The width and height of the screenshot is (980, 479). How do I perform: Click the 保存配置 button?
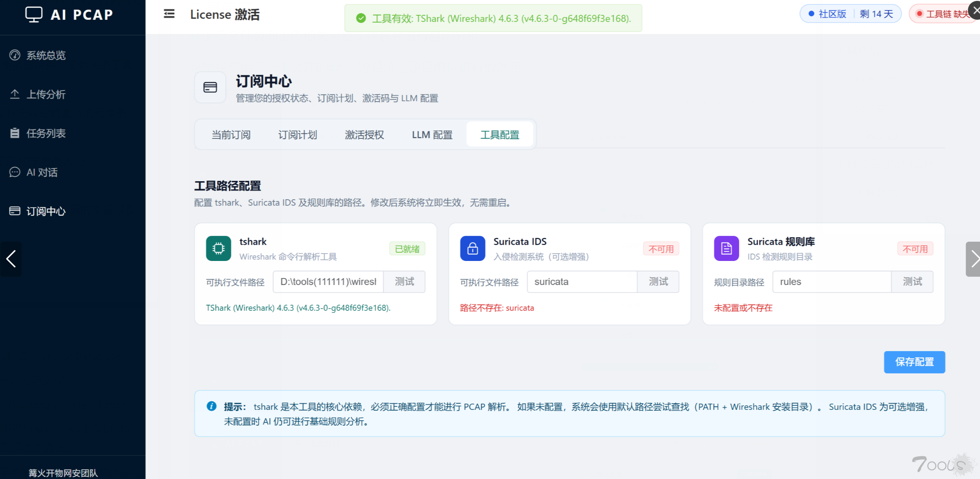(914, 362)
